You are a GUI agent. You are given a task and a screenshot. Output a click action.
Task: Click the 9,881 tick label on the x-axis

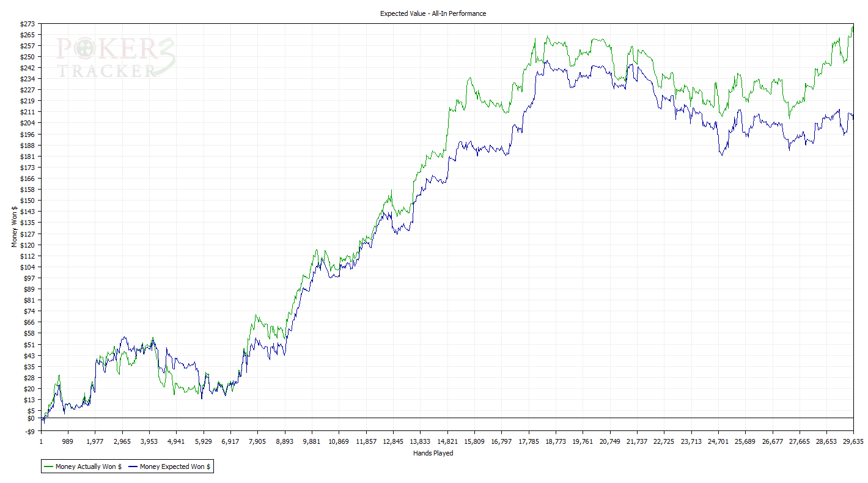(x=312, y=441)
